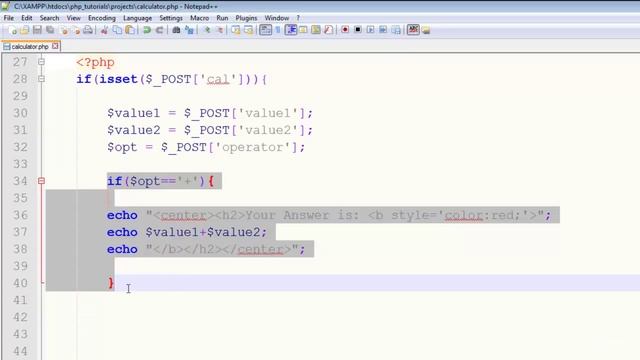Click Run Macro Multiple Times icon
The image size is (640, 360).
(x=383, y=30)
